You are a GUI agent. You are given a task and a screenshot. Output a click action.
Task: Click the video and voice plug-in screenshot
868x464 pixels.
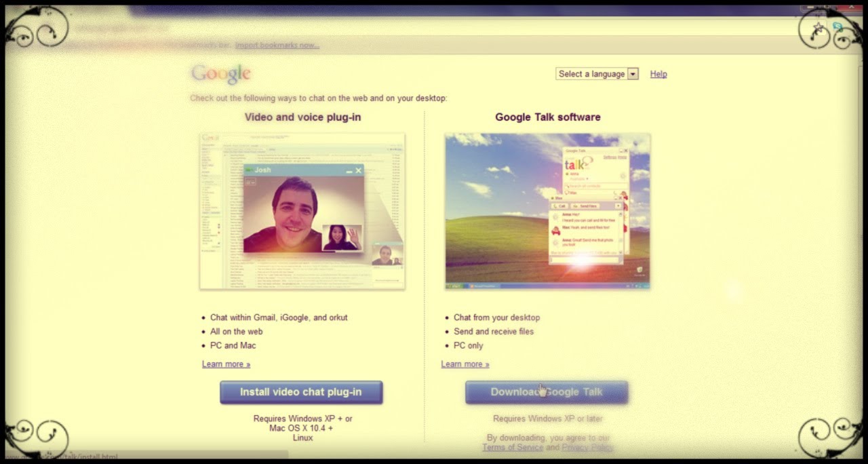302,211
